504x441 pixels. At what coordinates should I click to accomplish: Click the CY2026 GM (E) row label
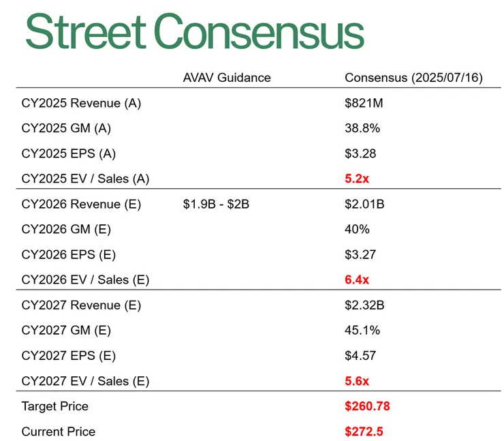66,230
